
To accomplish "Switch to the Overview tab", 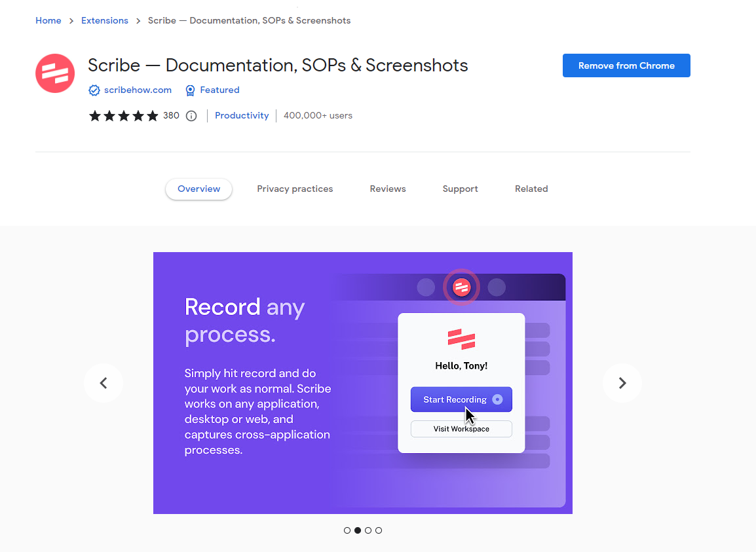I will coord(198,189).
